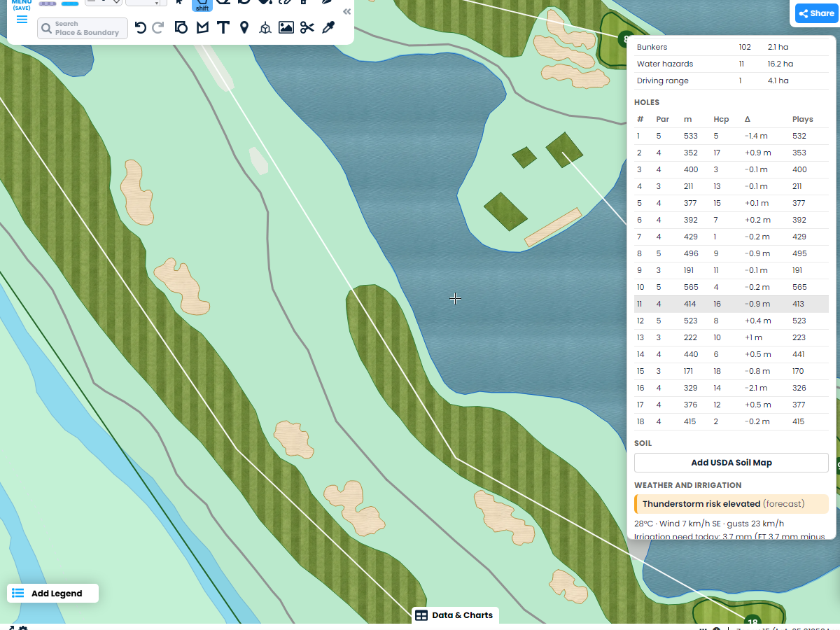
Task: Select highlighted hole 11 row with 414 m
Action: click(731, 304)
